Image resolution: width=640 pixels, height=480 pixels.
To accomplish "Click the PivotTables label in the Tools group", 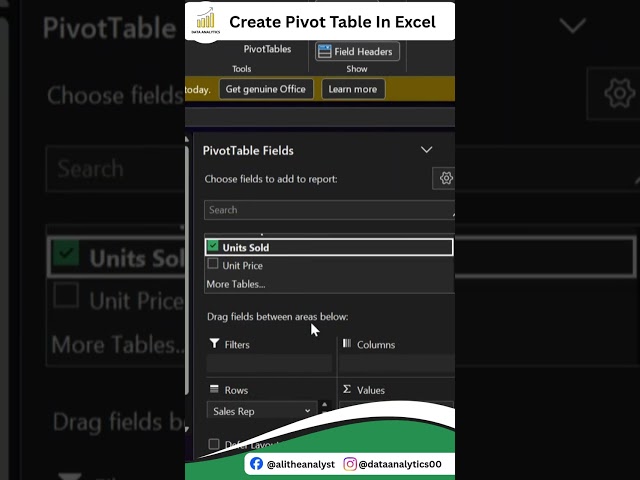I will pyautogui.click(x=267, y=49).
